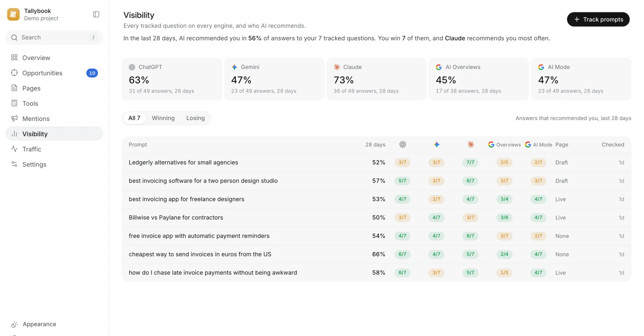644x336 pixels.
Task: Click the search magnifier icon
Action: coord(14,37)
